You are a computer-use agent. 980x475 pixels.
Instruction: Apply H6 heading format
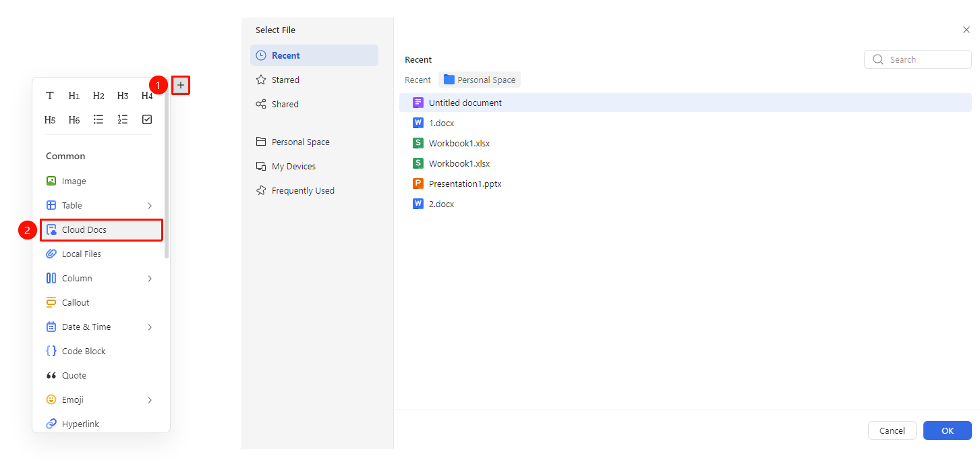(x=74, y=119)
